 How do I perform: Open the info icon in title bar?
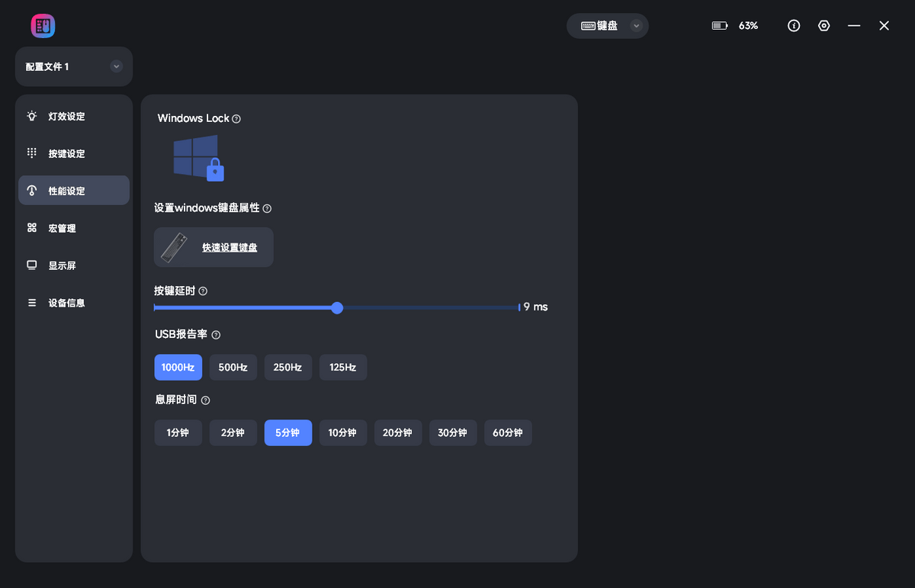[x=794, y=26]
